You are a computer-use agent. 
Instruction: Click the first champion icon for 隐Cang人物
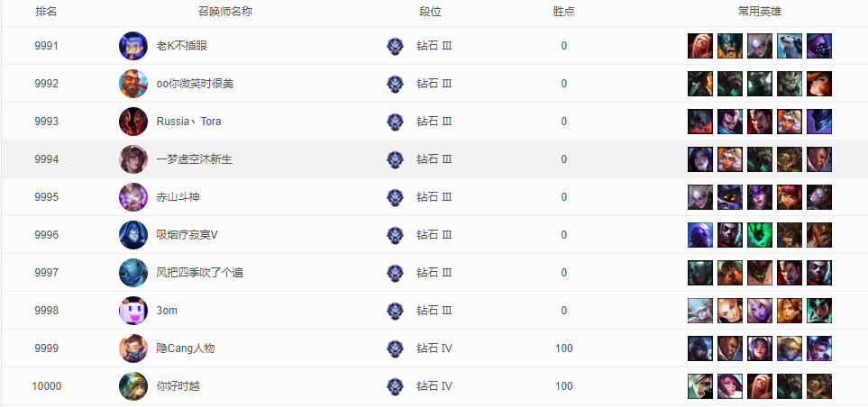(700, 348)
